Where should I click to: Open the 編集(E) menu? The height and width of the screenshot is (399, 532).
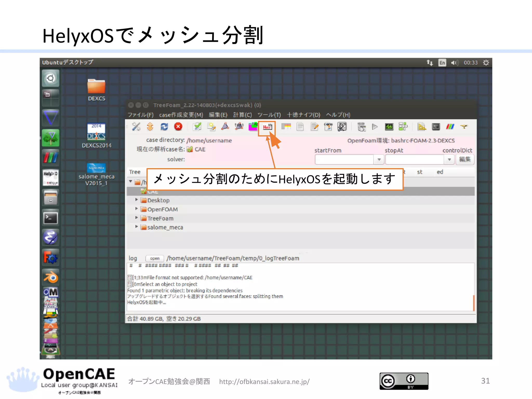pyautogui.click(x=218, y=115)
